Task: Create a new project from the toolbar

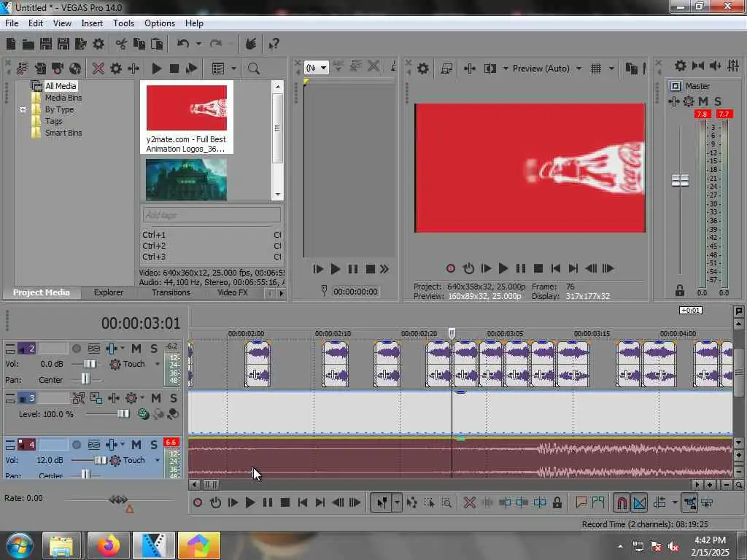Action: click(10, 44)
